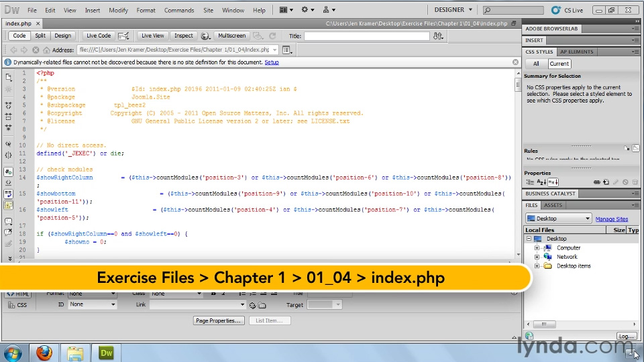Viewport: 644px width, 362px height.
Task: Click the Setup link in info bar
Action: (272, 62)
